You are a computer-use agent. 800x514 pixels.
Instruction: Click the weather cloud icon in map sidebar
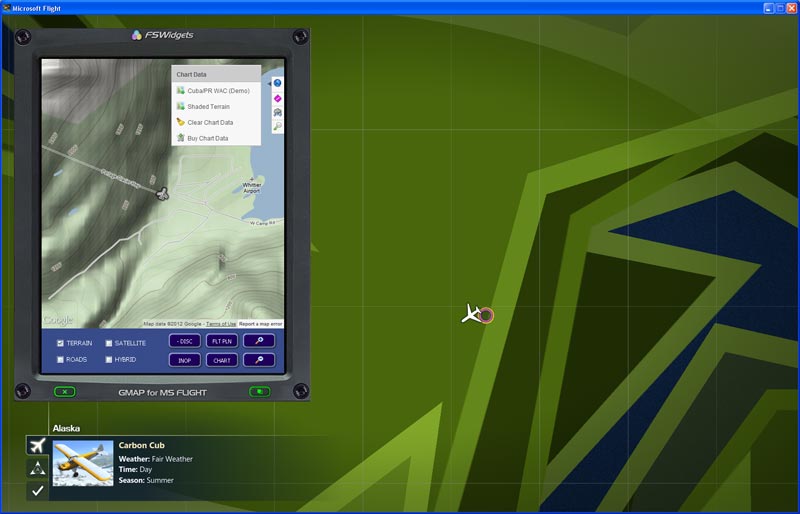[x=278, y=112]
